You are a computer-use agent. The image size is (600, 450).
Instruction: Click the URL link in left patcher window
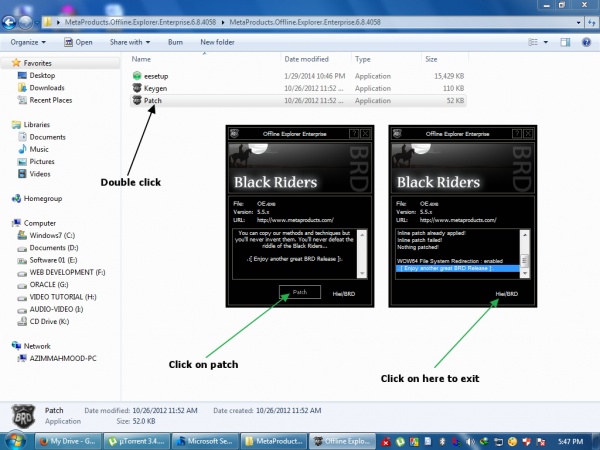295,220
